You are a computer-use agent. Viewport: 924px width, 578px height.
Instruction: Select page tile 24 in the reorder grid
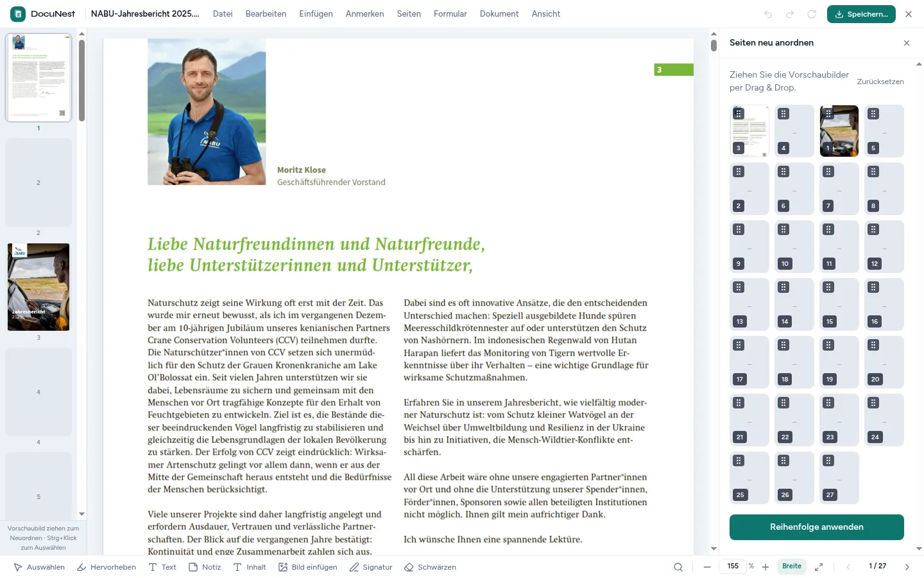pos(884,420)
